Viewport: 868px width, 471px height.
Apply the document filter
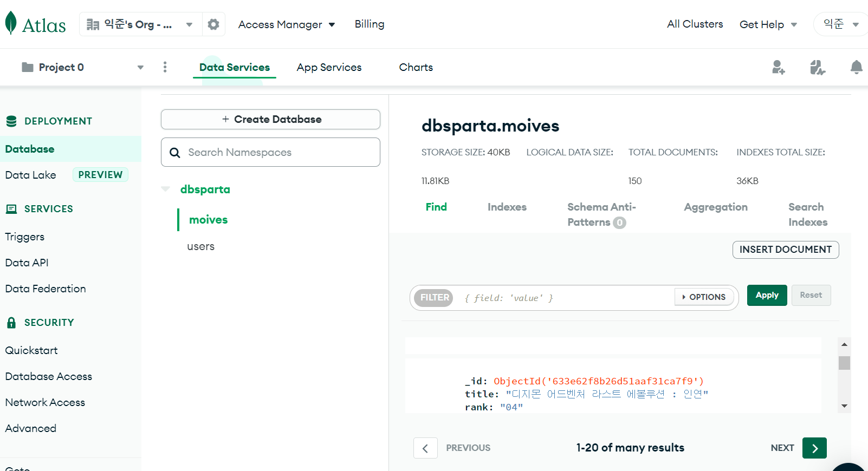[x=767, y=295]
